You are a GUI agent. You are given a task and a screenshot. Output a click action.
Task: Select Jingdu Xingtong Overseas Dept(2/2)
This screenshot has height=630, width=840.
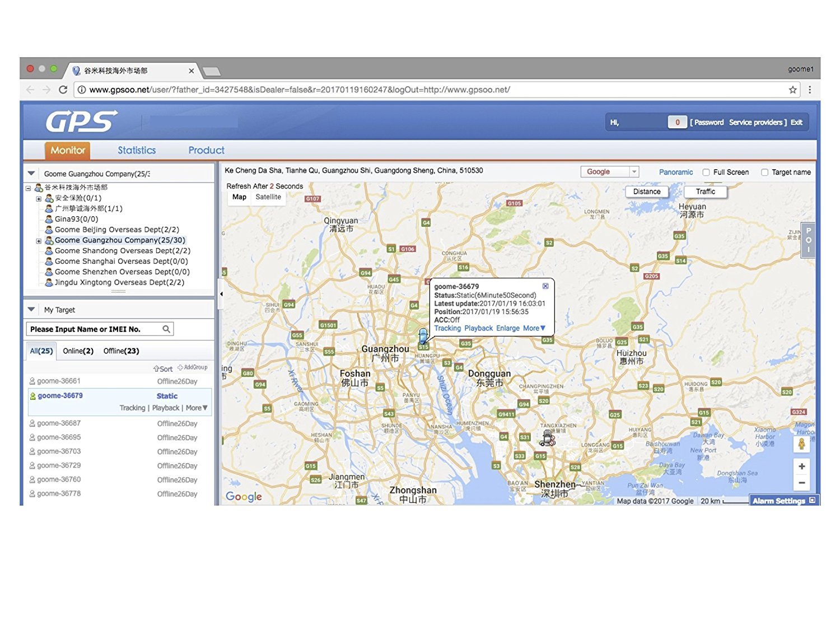[x=119, y=283]
